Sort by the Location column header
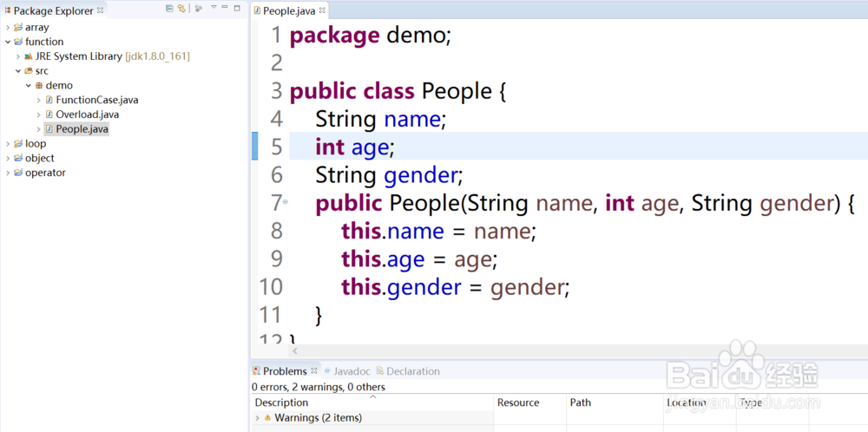Viewport: 868px width, 432px height. click(700, 403)
